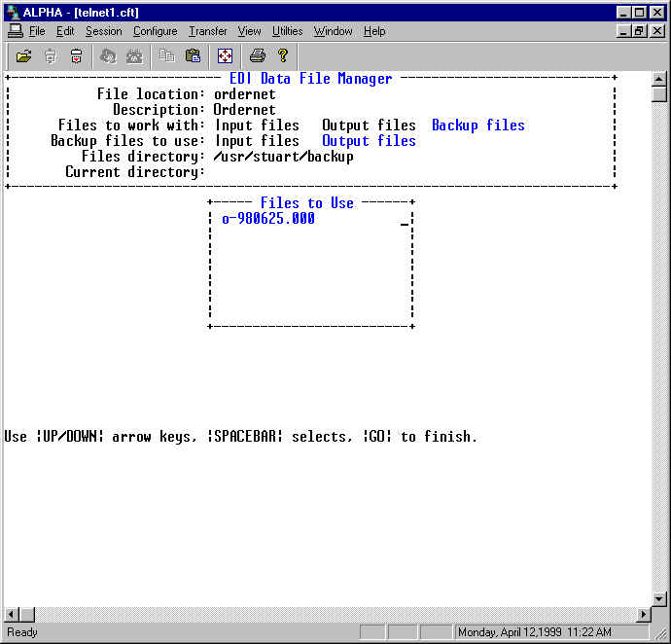
Task: Open the Transfer menu
Action: click(x=207, y=31)
